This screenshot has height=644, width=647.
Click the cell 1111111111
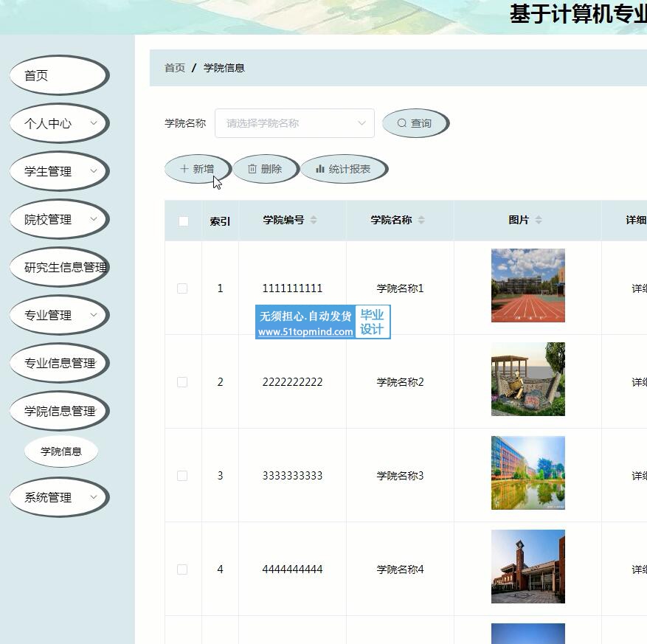pos(293,288)
